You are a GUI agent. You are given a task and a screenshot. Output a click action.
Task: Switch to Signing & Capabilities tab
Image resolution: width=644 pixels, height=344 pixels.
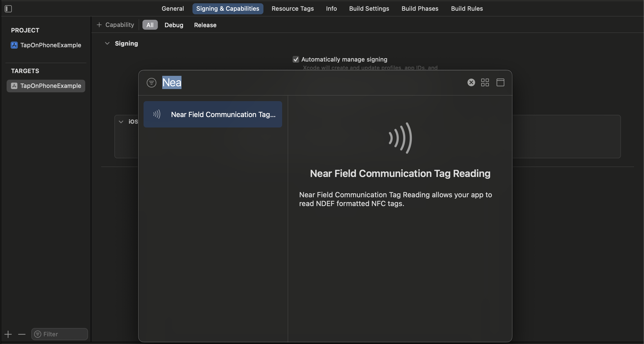pos(228,9)
